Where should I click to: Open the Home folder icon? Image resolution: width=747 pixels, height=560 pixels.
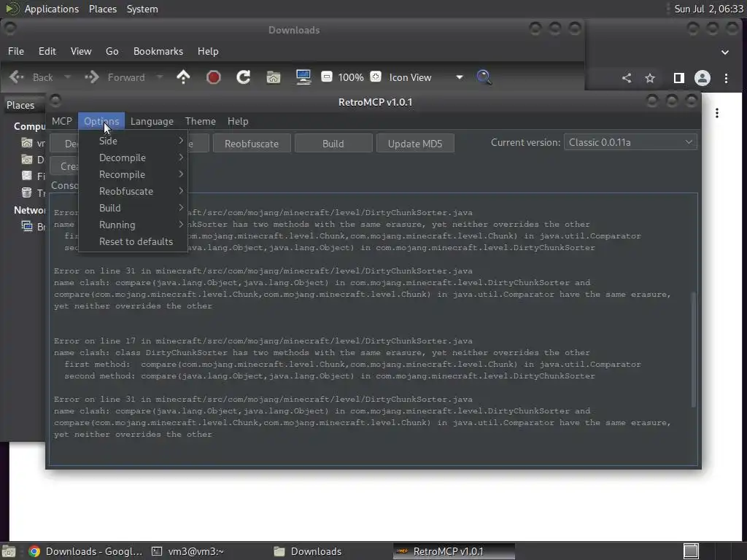tap(274, 77)
